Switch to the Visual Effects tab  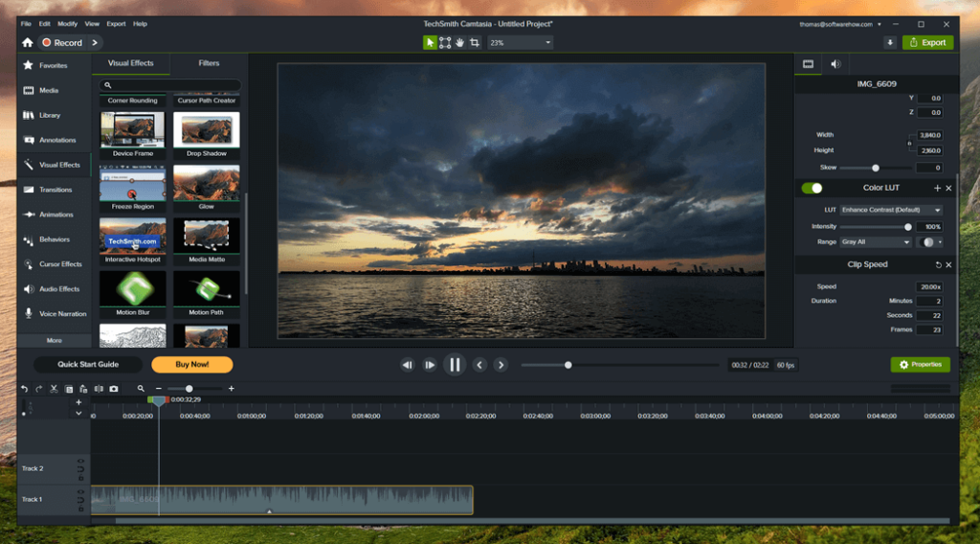click(x=130, y=63)
